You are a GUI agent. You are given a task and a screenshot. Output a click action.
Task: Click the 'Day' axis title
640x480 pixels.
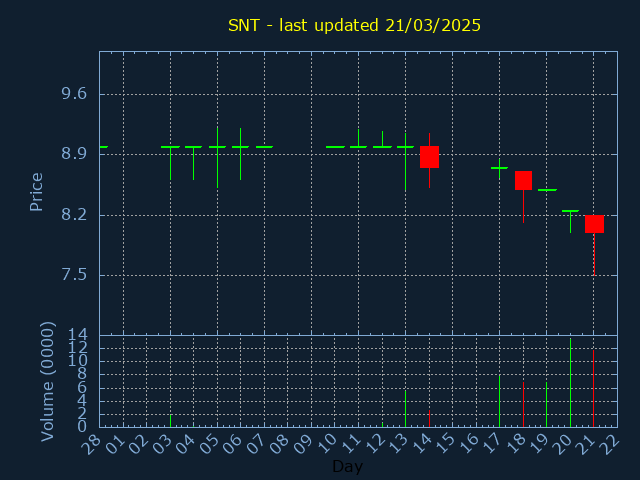tap(347, 467)
